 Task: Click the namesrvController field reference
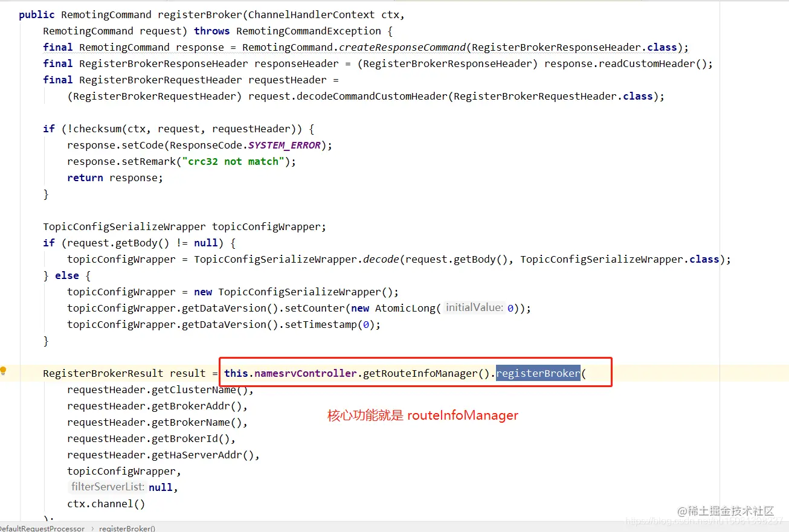point(306,373)
